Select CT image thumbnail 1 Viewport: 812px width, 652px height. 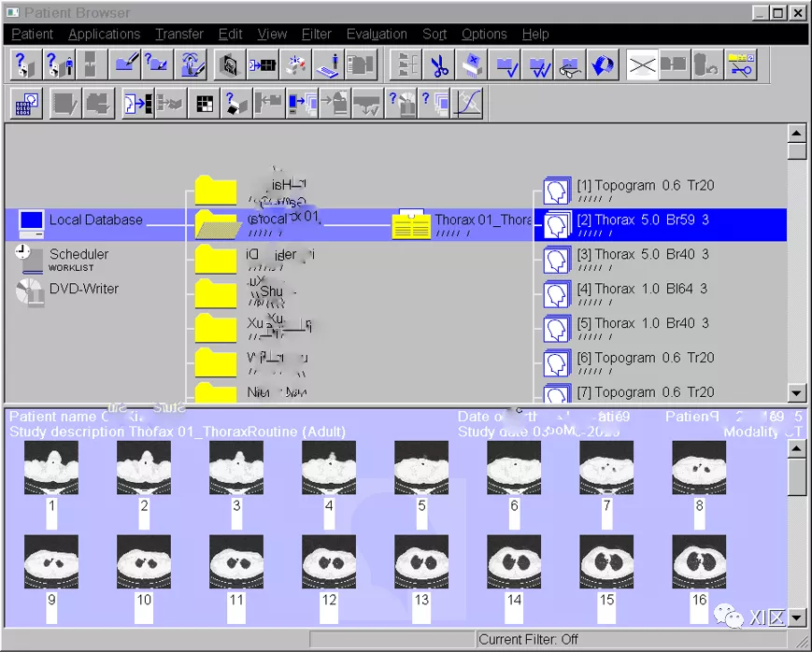pyautogui.click(x=51, y=468)
